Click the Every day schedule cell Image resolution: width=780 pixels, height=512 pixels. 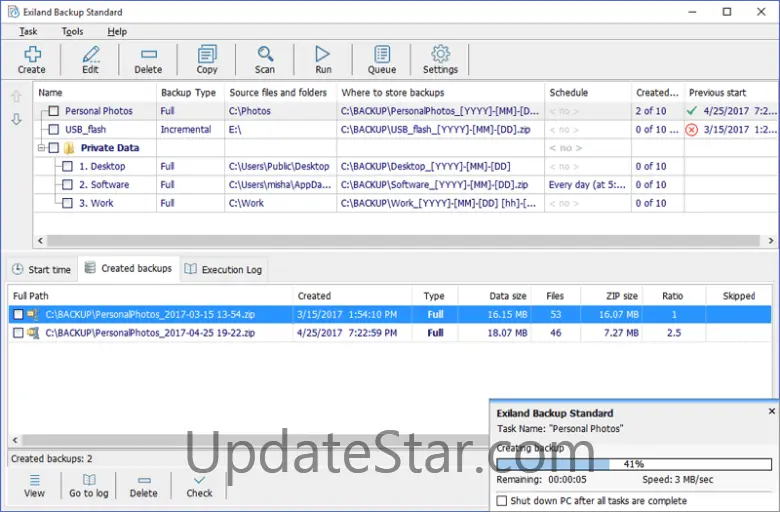click(588, 185)
